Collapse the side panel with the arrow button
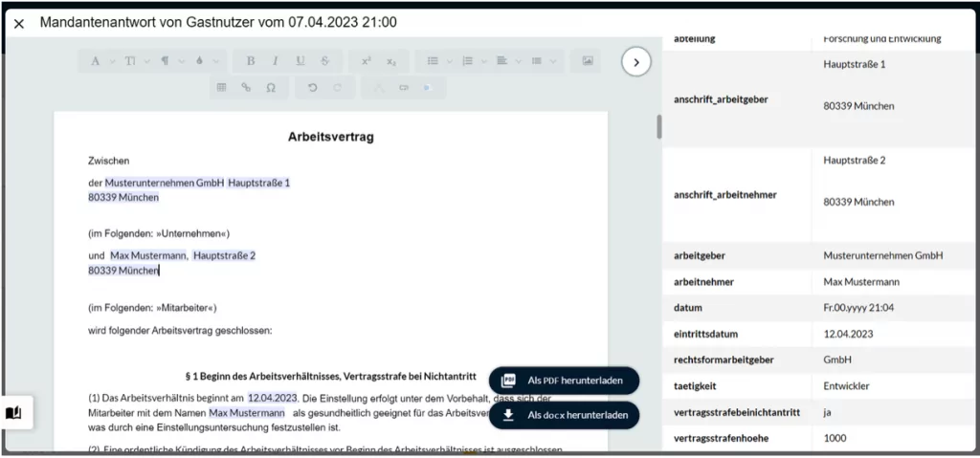 pyautogui.click(x=635, y=62)
